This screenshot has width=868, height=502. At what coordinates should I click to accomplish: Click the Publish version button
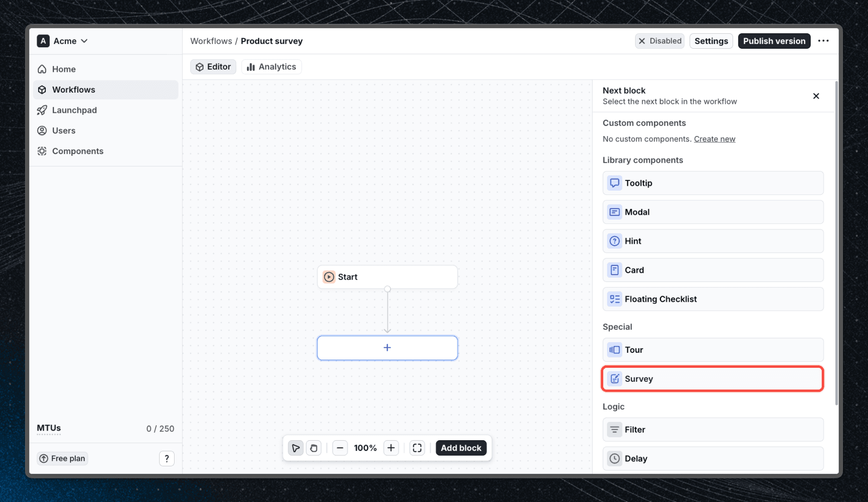(x=774, y=41)
